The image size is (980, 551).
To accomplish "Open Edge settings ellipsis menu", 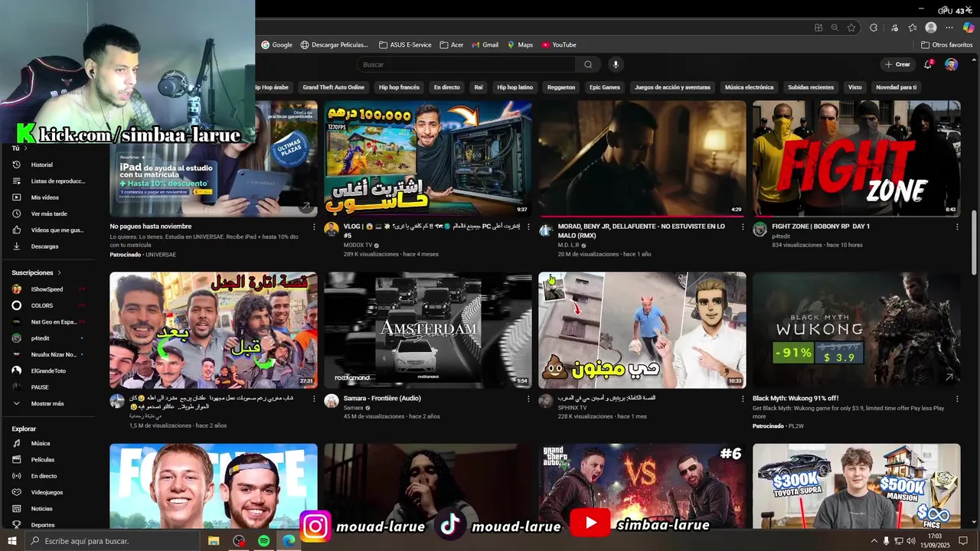I will tap(949, 27).
